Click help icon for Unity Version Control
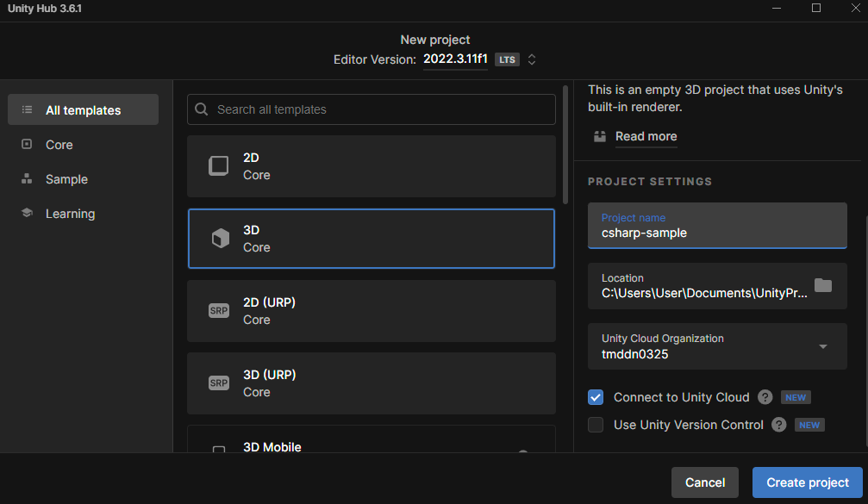 click(779, 425)
